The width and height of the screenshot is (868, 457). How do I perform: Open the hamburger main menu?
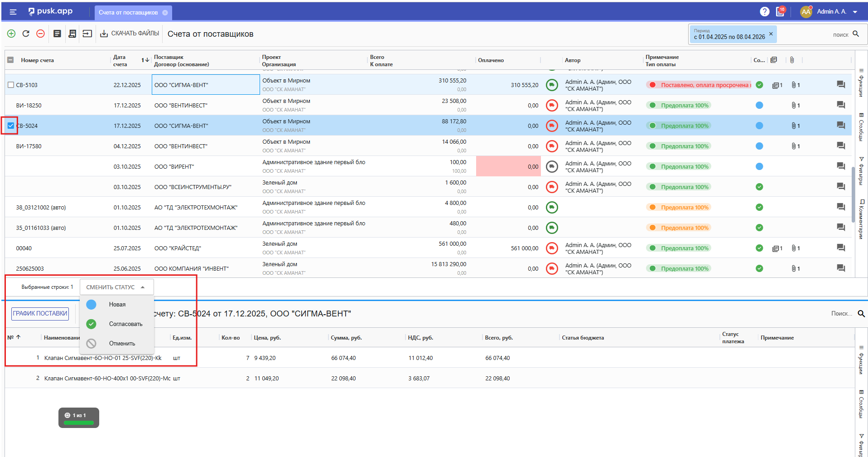click(x=13, y=12)
